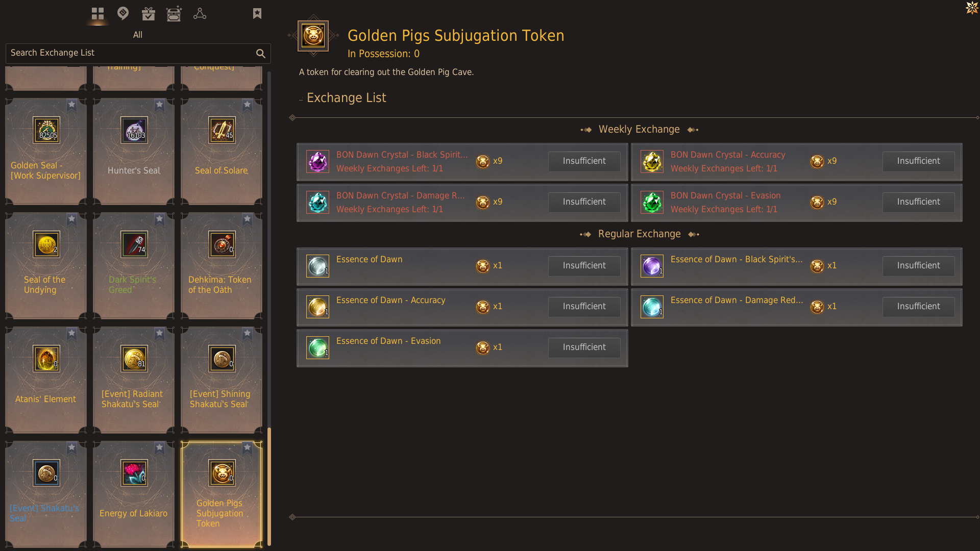Open the network link tab icon
The height and width of the screenshot is (551, 980).
coord(200,14)
